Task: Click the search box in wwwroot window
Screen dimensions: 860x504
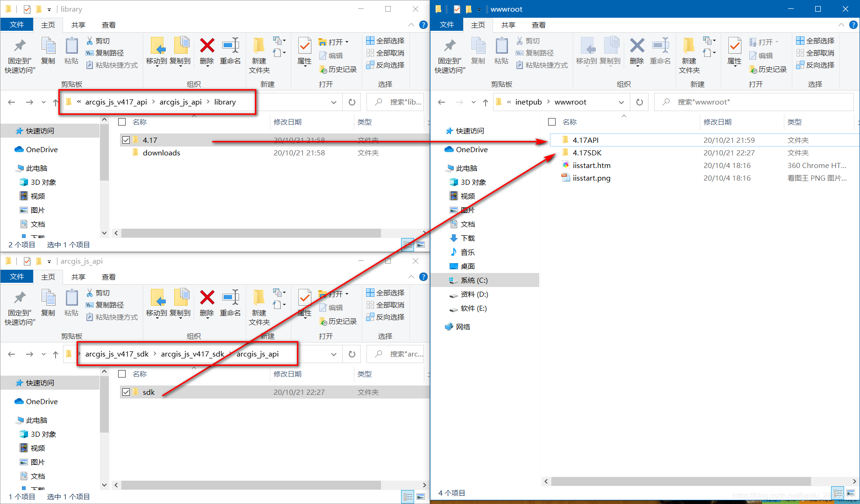Action: point(754,102)
